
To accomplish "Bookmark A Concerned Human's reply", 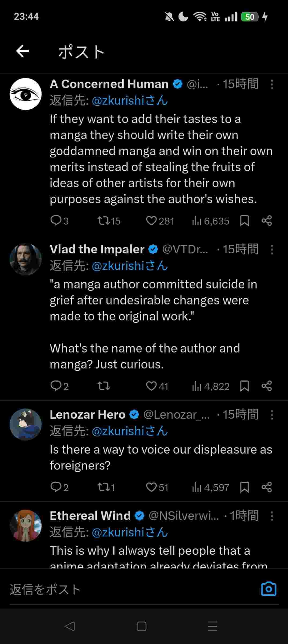I will [x=244, y=221].
